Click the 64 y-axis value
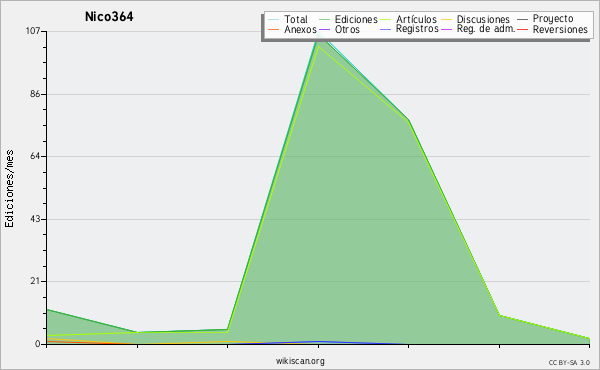Screen dimensions: 600x370 pos(35,156)
